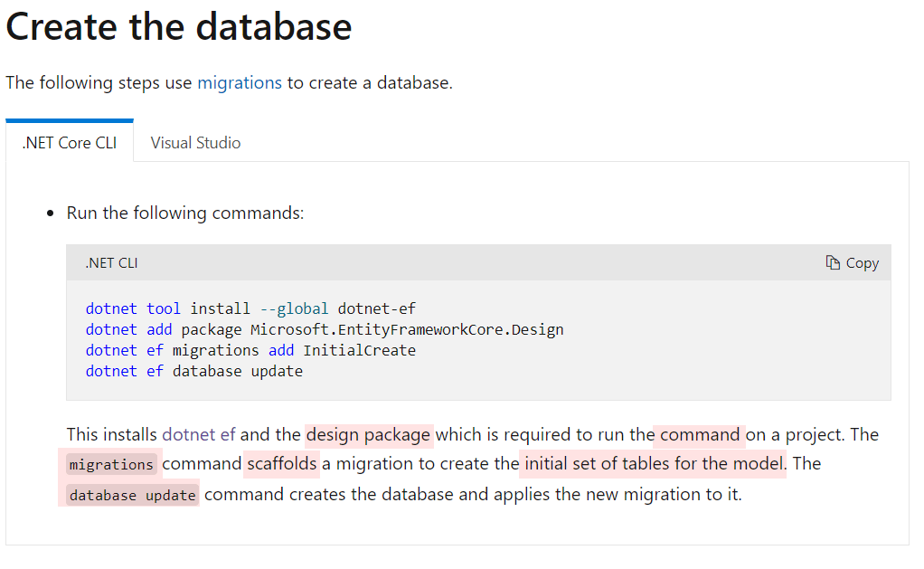Click the highlighted design package text
This screenshot has height=569, width=924.
(x=368, y=434)
